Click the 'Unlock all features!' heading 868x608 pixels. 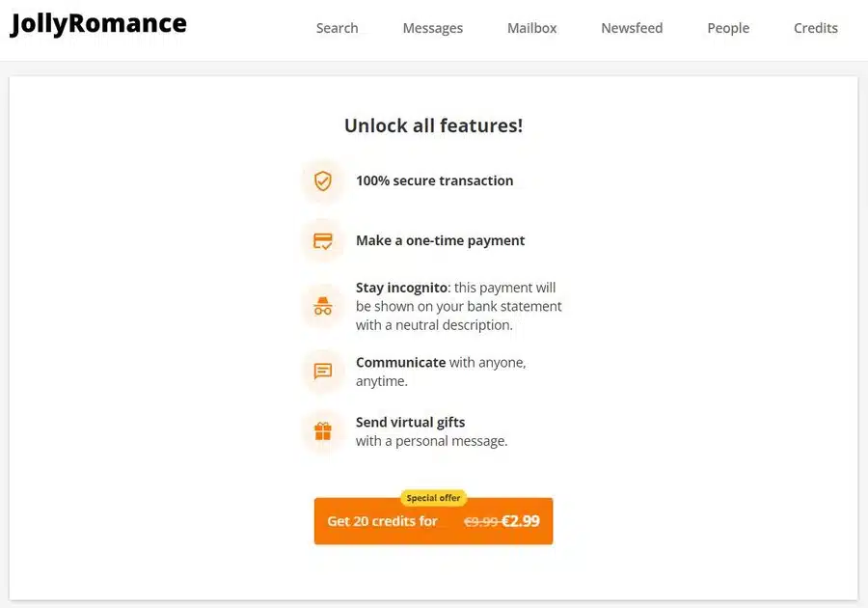433,125
